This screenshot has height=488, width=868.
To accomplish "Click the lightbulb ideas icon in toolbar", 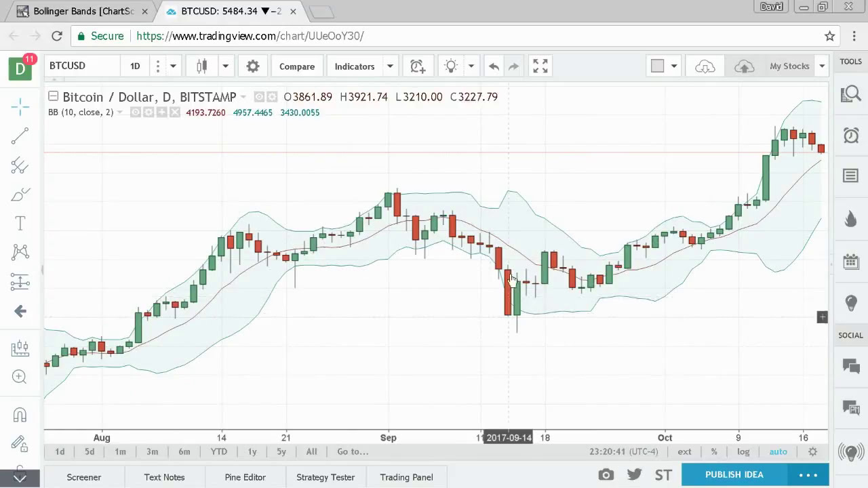I will click(x=450, y=66).
